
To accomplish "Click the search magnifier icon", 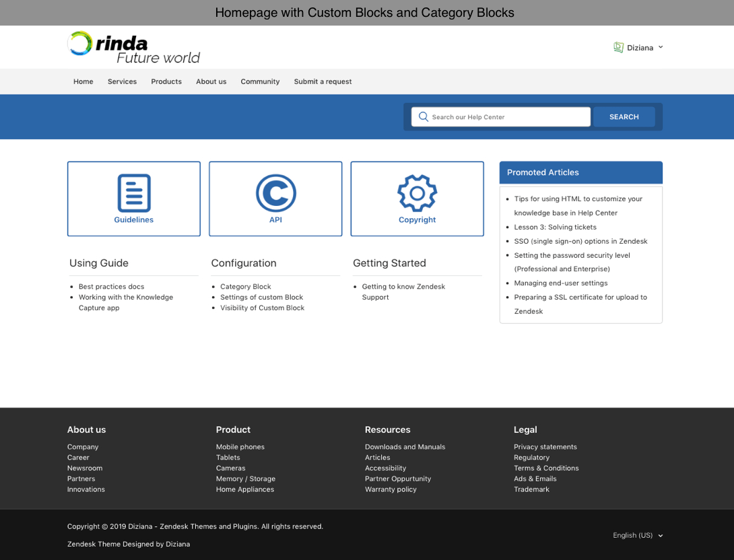I will pyautogui.click(x=424, y=116).
